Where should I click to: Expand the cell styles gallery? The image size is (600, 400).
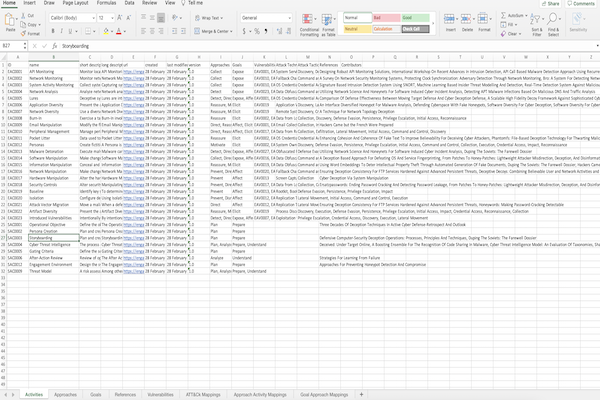[433, 24]
